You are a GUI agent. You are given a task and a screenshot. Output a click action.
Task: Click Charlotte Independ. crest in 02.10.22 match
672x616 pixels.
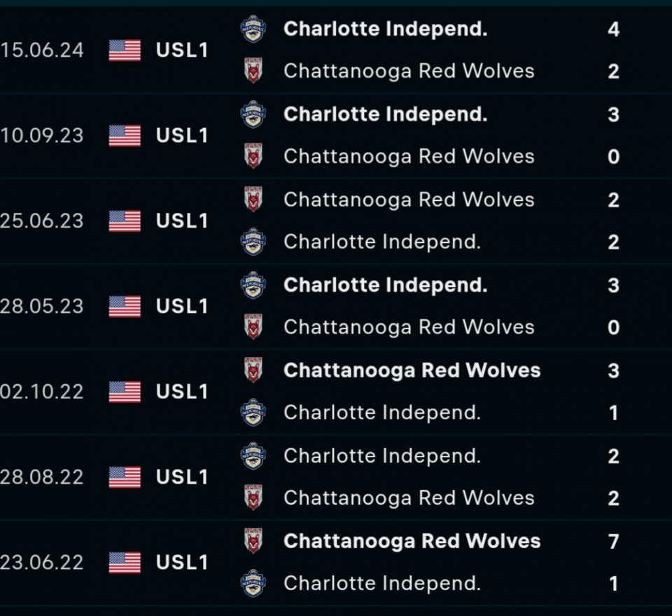point(253,412)
